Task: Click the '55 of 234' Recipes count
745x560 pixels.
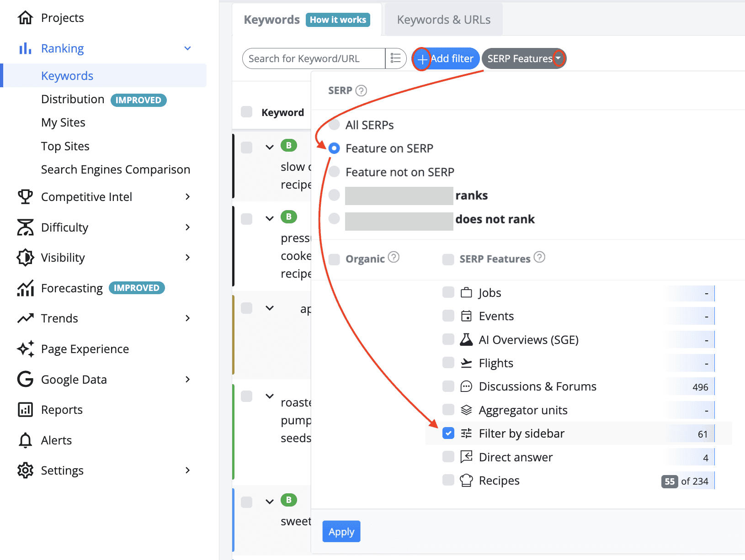Action: click(x=685, y=481)
